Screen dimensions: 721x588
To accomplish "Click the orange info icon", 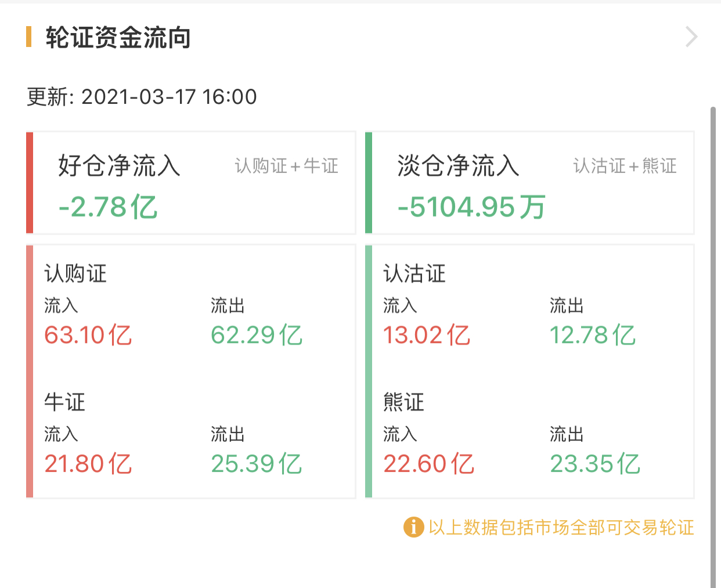I will click(x=413, y=527).
